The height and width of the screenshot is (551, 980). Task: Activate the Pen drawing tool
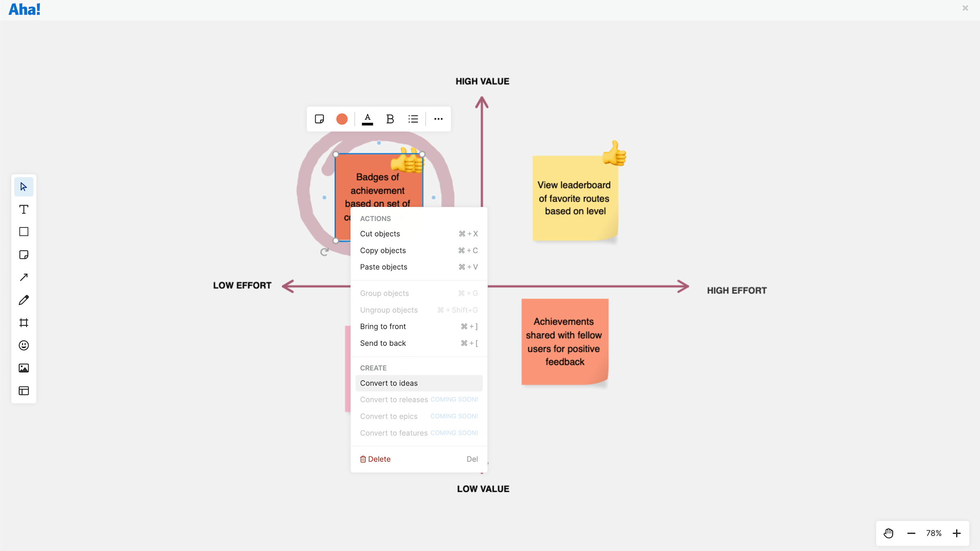[23, 300]
